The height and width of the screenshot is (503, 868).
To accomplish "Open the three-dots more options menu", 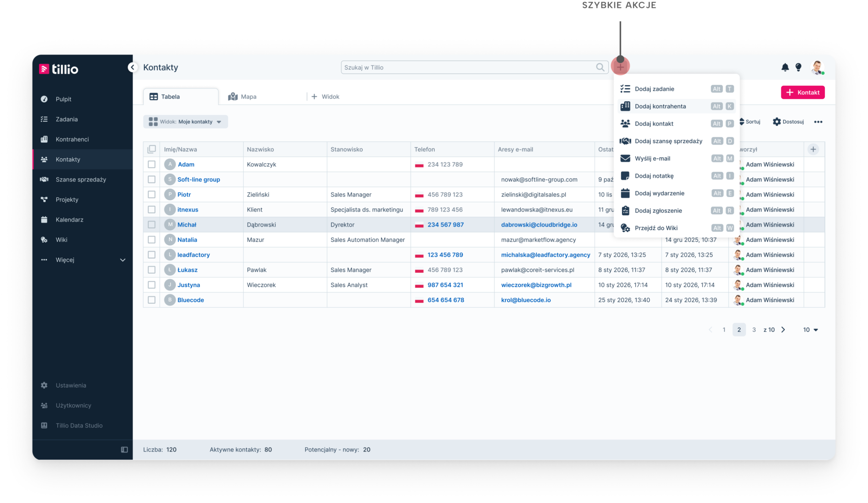I will [x=818, y=122].
